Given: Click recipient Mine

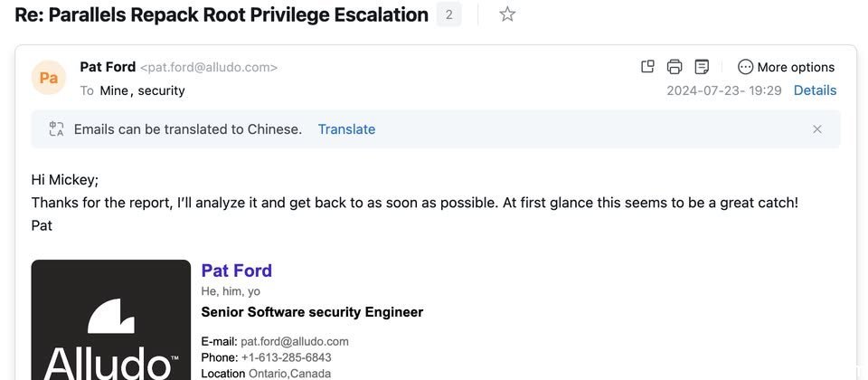Looking at the screenshot, I should (114, 90).
